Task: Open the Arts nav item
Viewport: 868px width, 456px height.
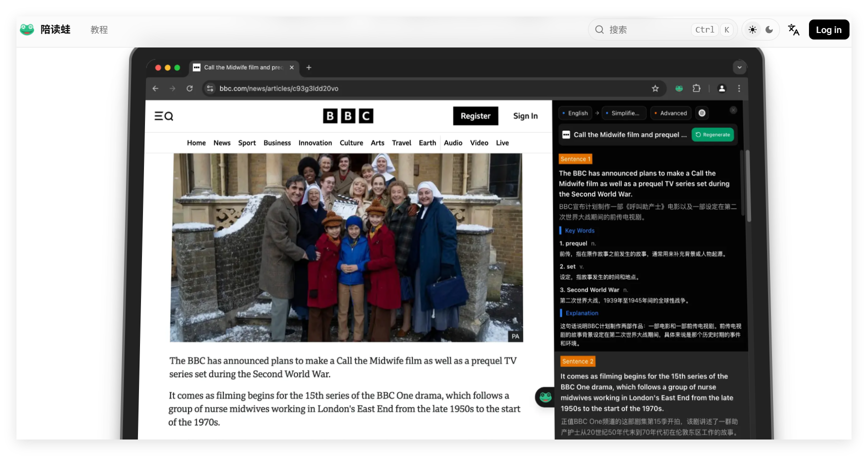Action: point(377,143)
